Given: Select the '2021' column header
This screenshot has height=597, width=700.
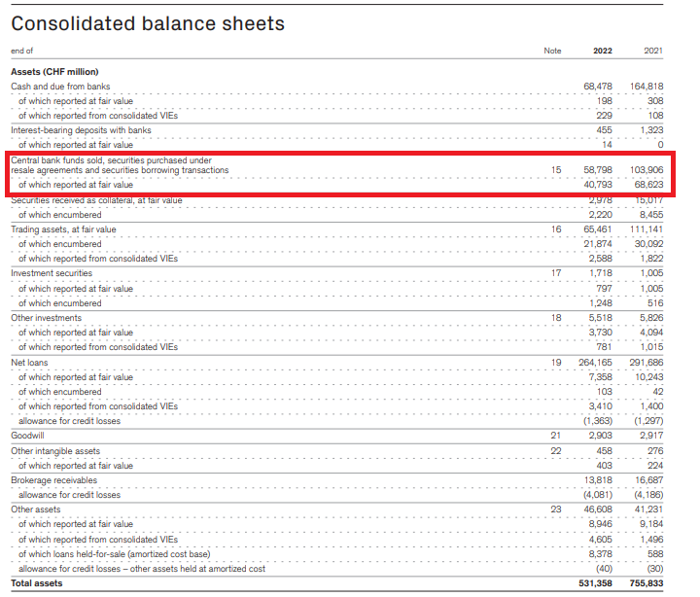Looking at the screenshot, I should [653, 51].
